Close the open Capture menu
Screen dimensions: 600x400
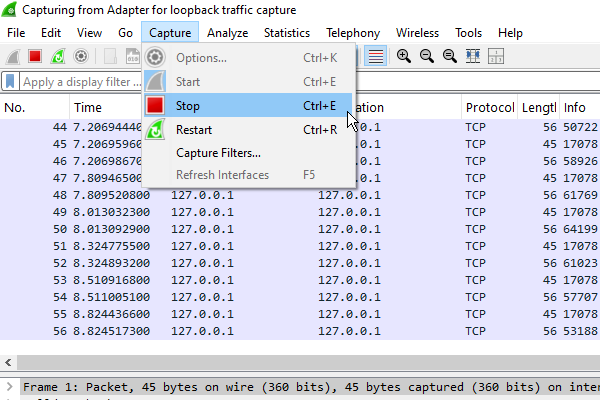coord(170,33)
